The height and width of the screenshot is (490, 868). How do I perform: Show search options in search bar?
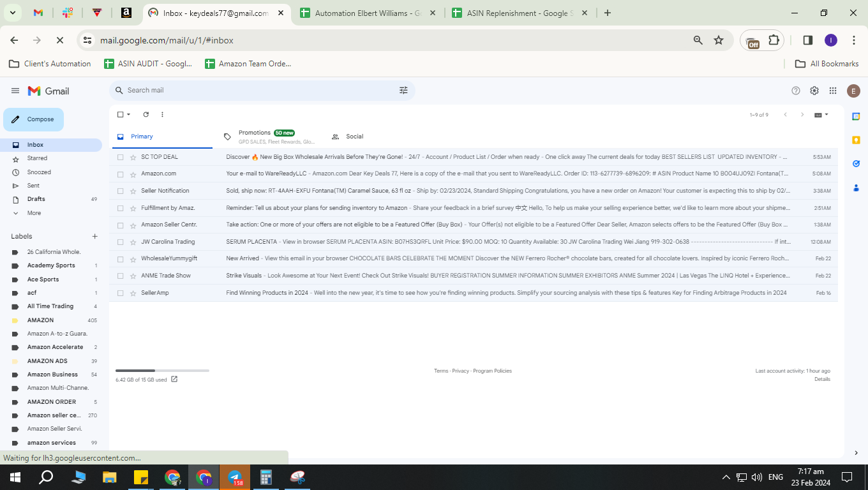403,91
